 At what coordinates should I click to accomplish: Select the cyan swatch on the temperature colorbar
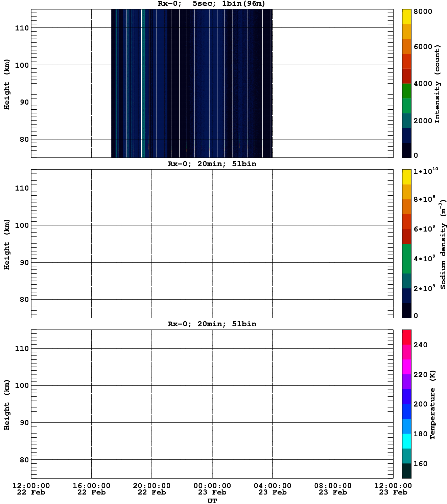click(406, 441)
